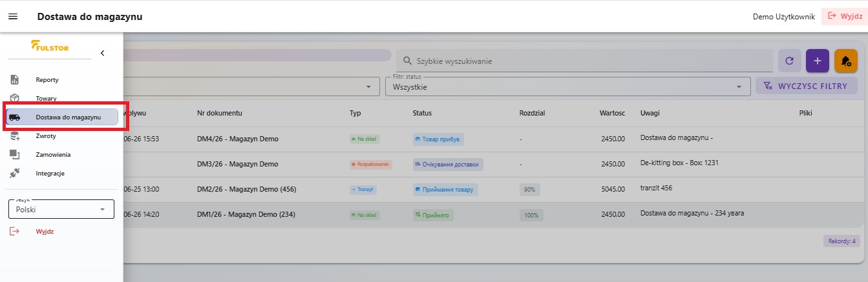Open document DM3/26 - Magazyn Demo

coord(237,164)
